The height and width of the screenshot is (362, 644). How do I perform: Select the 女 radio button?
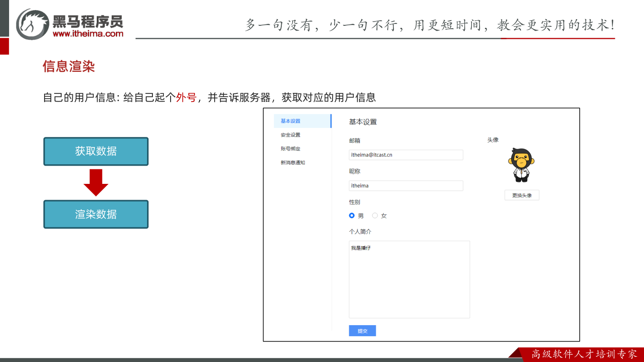[375, 215]
